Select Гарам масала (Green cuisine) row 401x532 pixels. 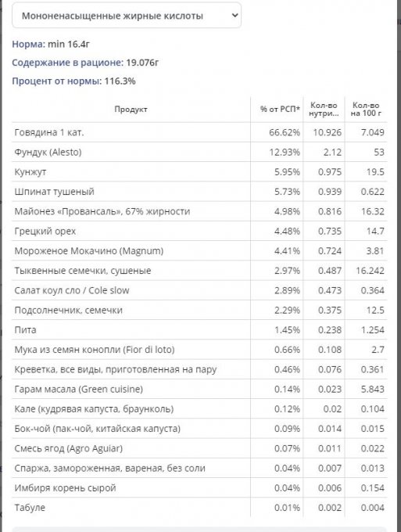[199, 389]
